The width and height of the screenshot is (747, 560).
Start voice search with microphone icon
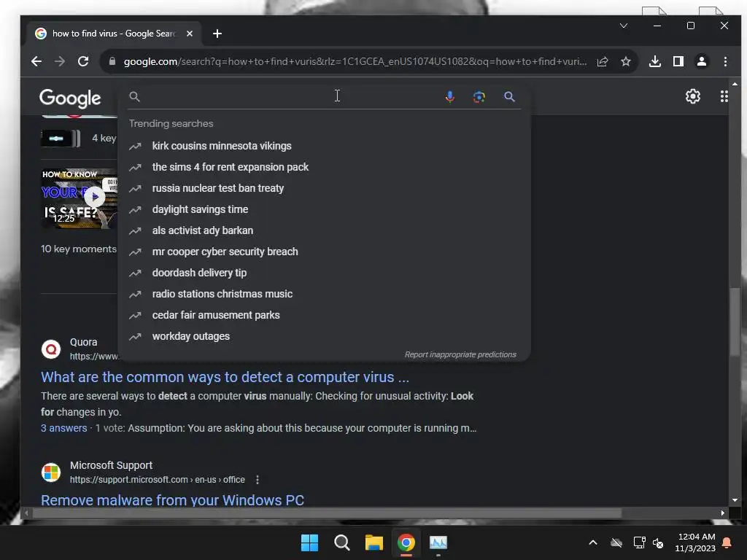449,97
